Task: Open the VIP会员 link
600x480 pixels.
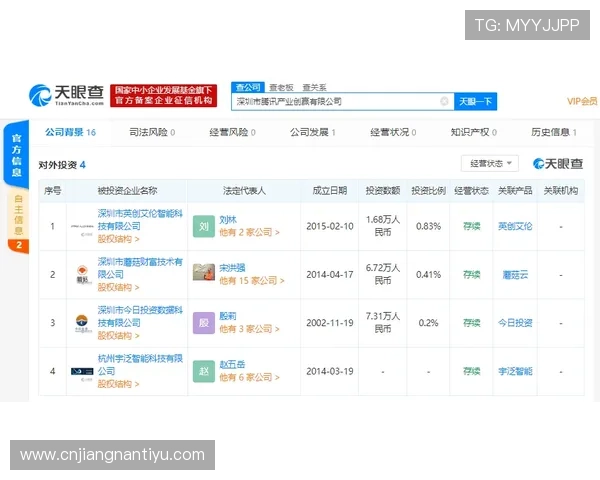Action: coord(582,101)
